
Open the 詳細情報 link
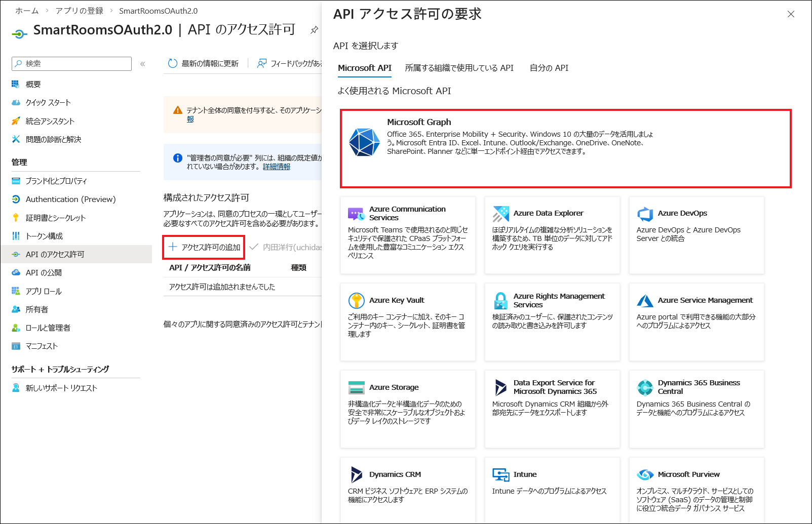pos(276,167)
